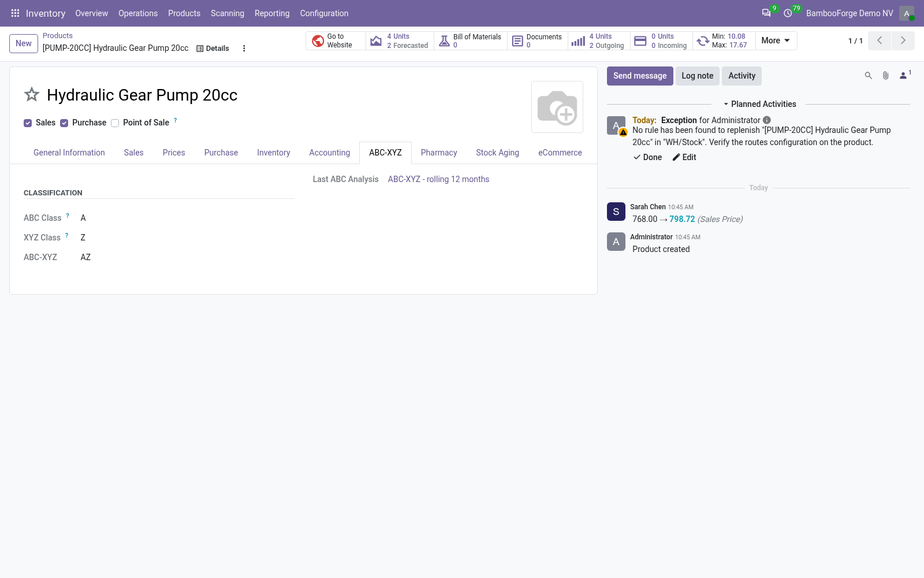Open the Inventory tab
This screenshot has height=578, width=924.
(274, 153)
